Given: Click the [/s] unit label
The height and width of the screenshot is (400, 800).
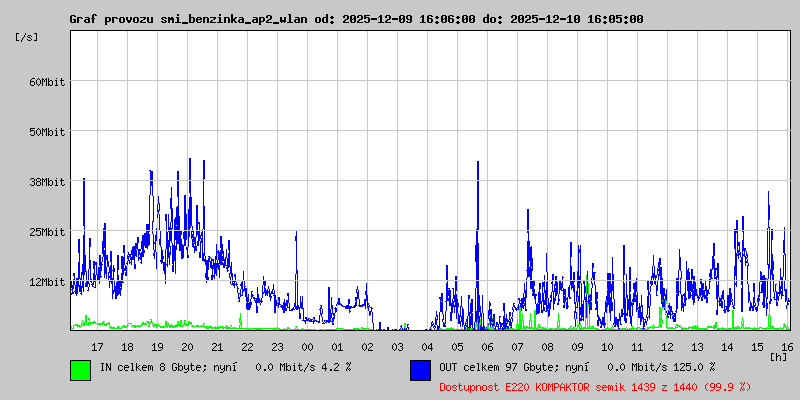Looking at the screenshot, I should click(27, 37).
